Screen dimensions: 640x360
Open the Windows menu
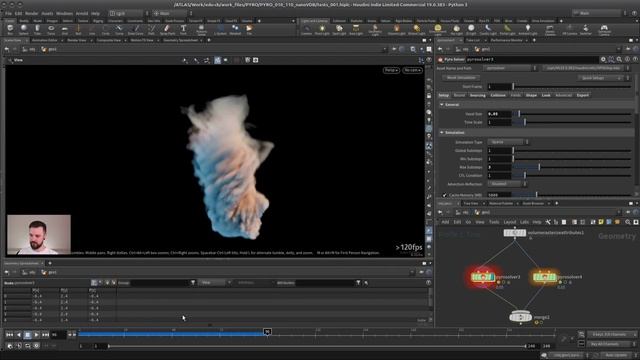point(64,13)
